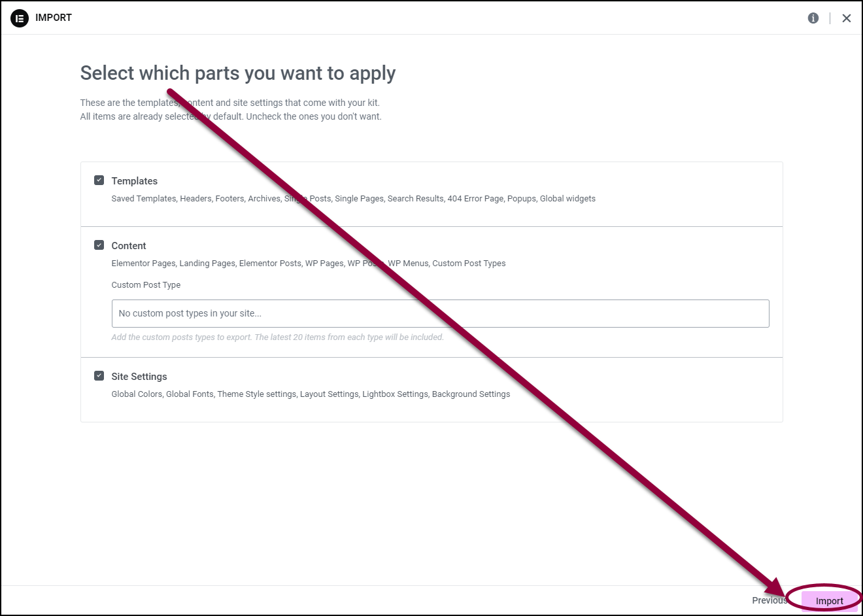Click the 'Select which parts you want' heading

(x=238, y=73)
